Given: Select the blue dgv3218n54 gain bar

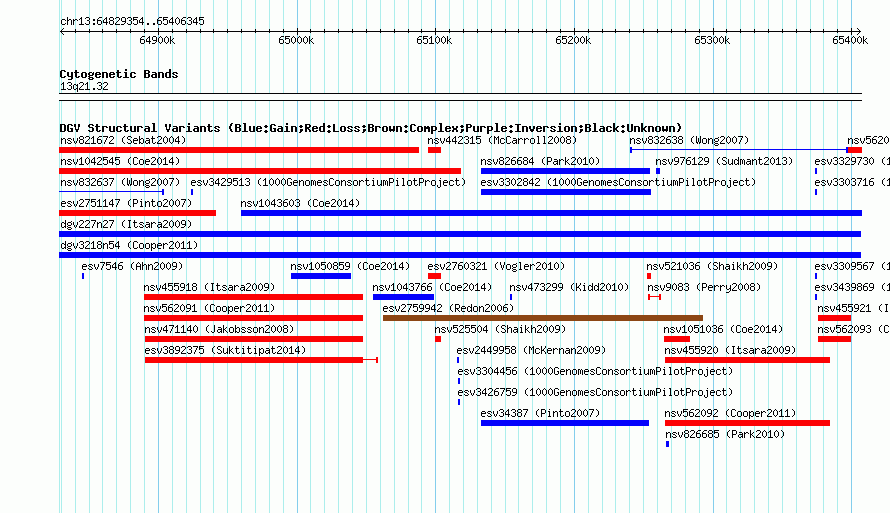Looking at the screenshot, I should click(x=460, y=255).
